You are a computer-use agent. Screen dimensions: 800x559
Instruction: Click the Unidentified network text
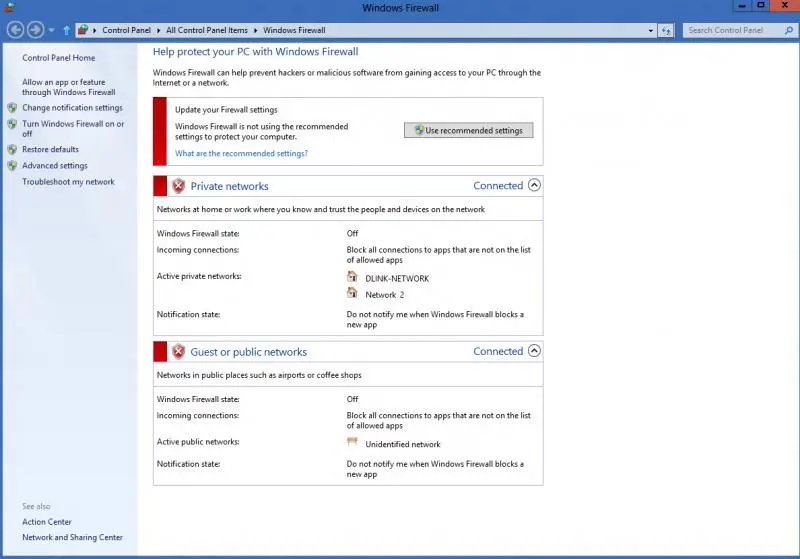[403, 444]
